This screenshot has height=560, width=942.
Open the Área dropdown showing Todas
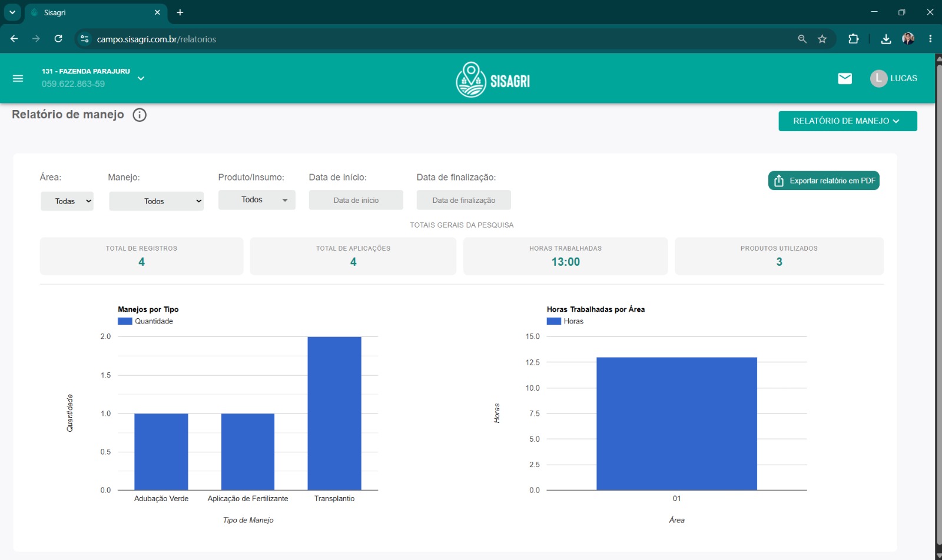coord(67,201)
